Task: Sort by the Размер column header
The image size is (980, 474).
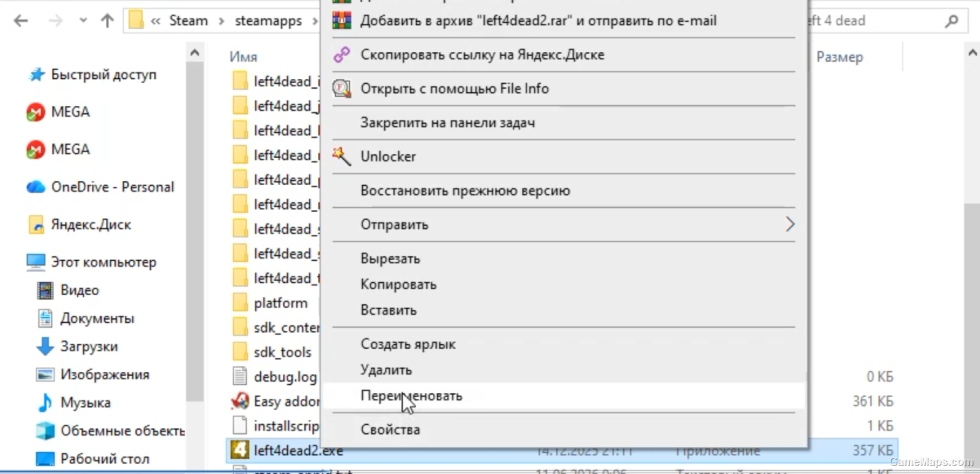Action: click(x=839, y=57)
